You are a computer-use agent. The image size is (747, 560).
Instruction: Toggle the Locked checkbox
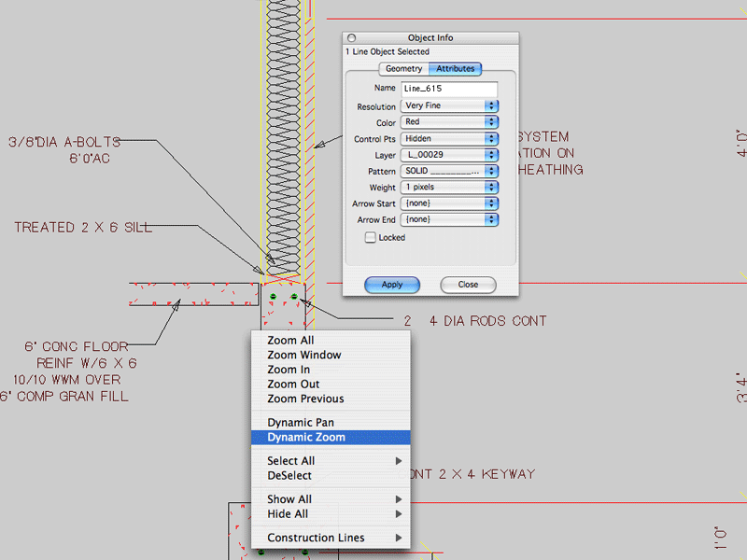tap(371, 238)
